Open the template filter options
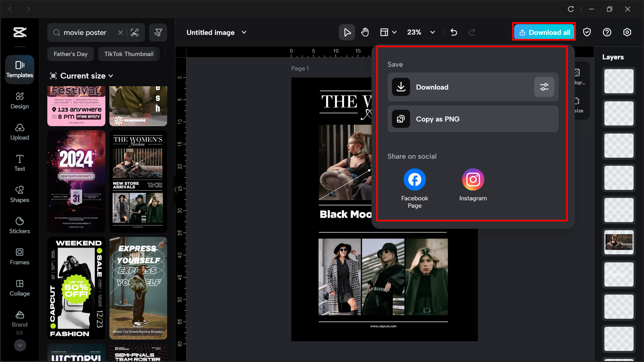The width and height of the screenshot is (644, 362). coord(158,33)
